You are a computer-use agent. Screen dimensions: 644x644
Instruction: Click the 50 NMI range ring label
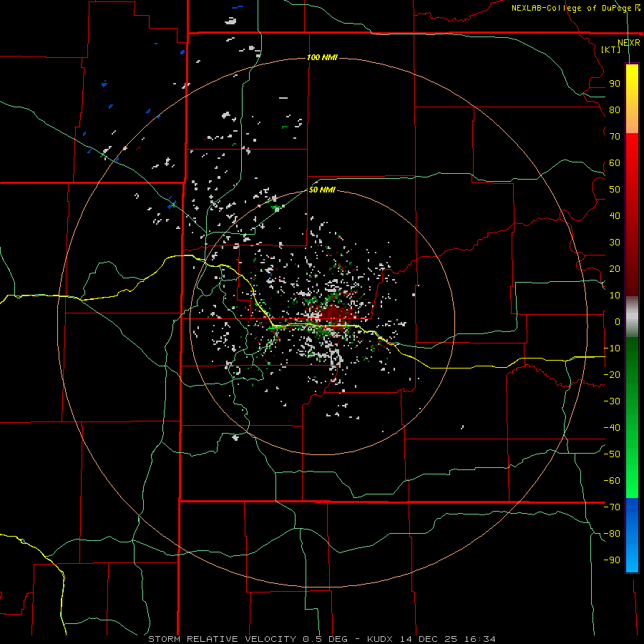click(322, 190)
